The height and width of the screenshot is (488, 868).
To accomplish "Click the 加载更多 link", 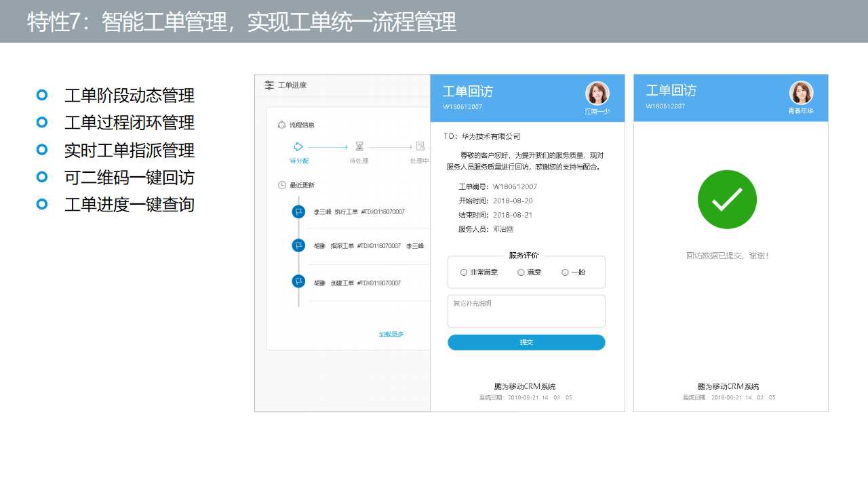I will pyautogui.click(x=391, y=334).
